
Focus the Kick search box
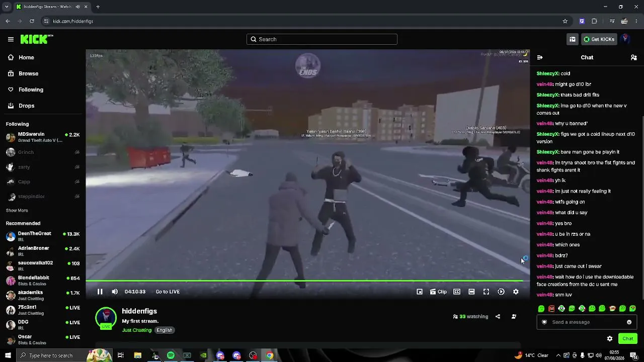click(x=322, y=39)
